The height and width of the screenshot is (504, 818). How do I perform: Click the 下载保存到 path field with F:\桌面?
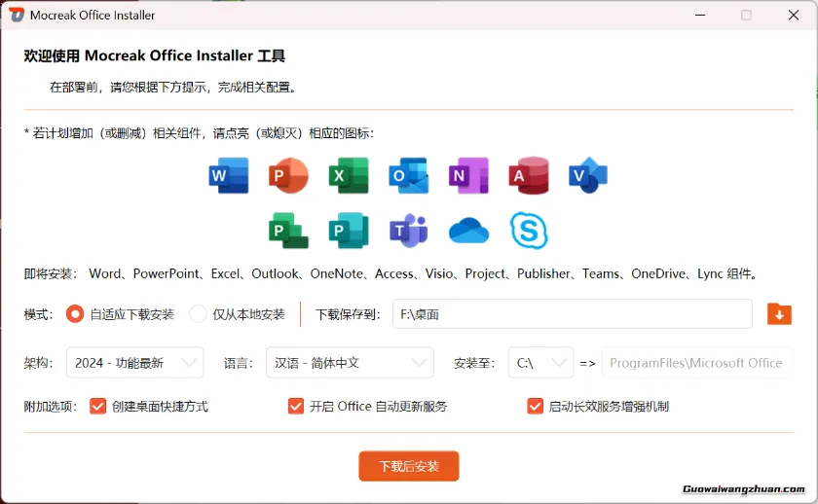[x=573, y=313]
